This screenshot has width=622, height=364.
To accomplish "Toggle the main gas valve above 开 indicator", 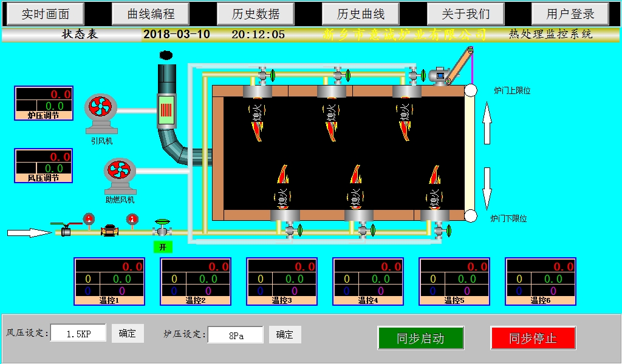I will pyautogui.click(x=162, y=229).
